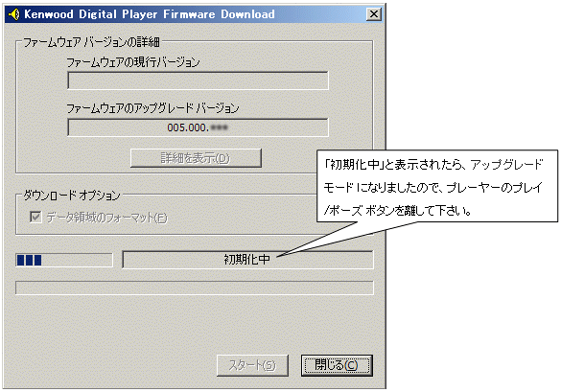
Task: Click the blue segmented progress bar
Action: pos(64,260)
